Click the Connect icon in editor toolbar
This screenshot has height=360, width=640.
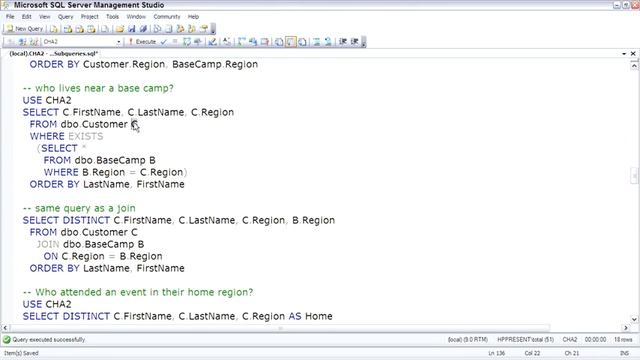11,42
